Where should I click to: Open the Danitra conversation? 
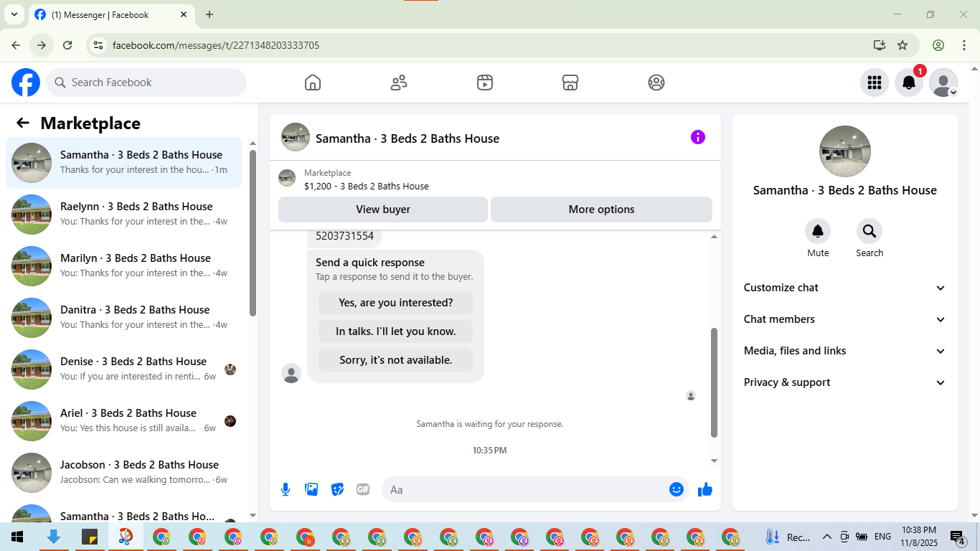[124, 318]
